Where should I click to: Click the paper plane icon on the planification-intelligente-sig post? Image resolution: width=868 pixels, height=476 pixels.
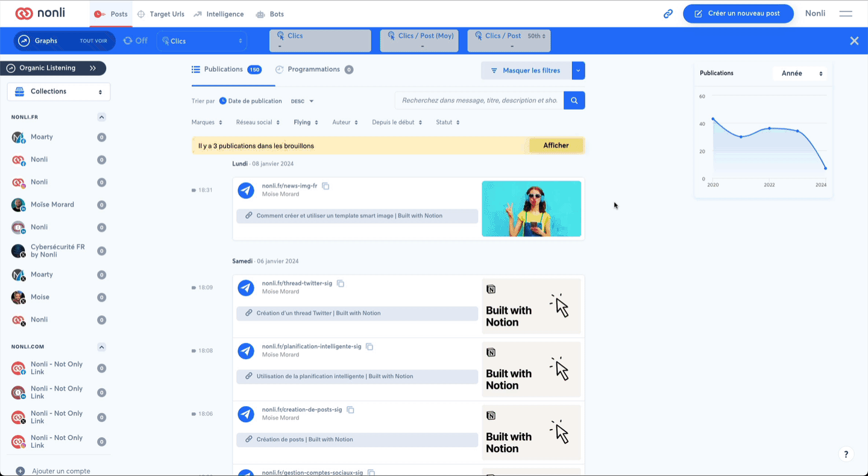coord(246,351)
